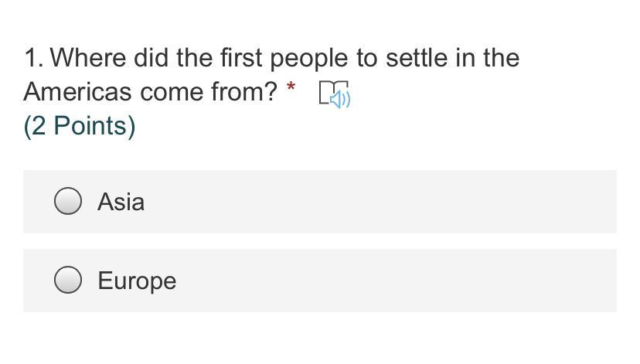
Task: Click the empty area of the Europe option row
Action: coord(386,281)
